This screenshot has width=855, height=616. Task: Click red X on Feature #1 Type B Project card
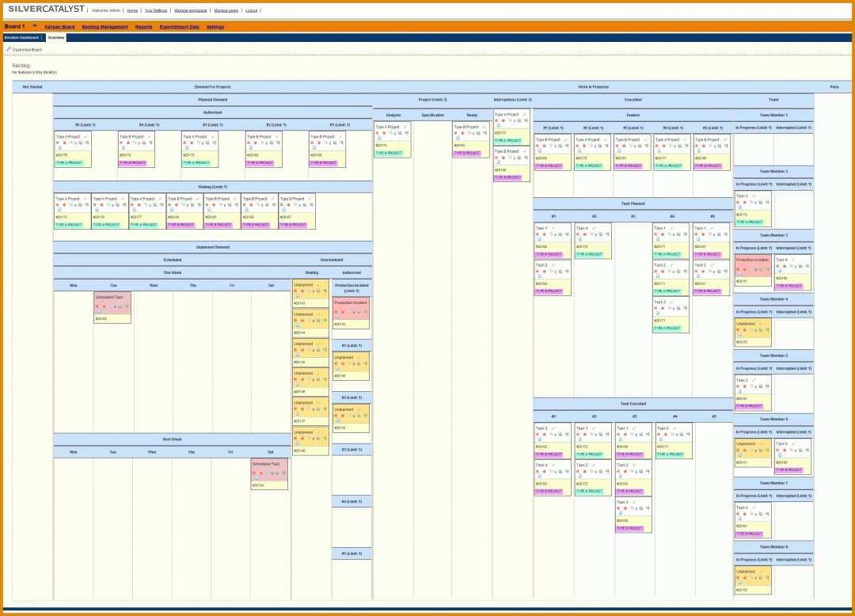tap(538, 146)
